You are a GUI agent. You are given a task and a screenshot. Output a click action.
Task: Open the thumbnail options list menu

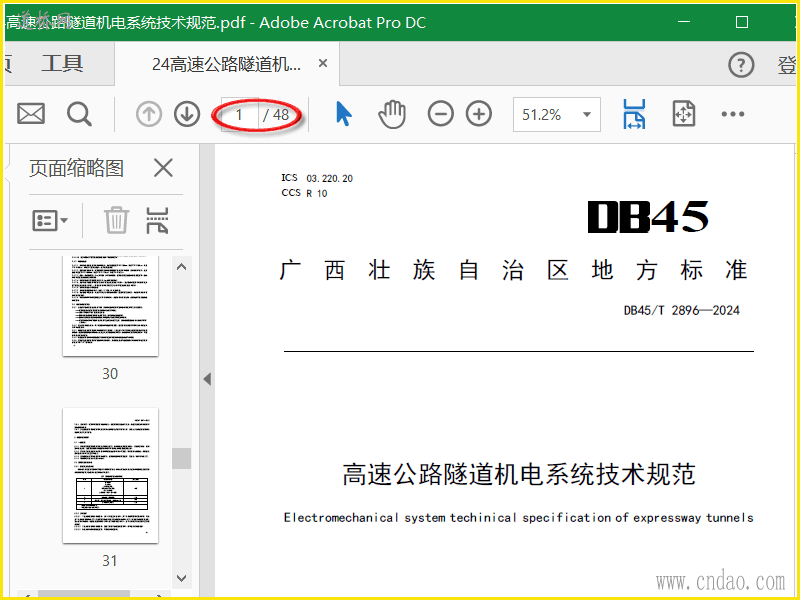50,221
